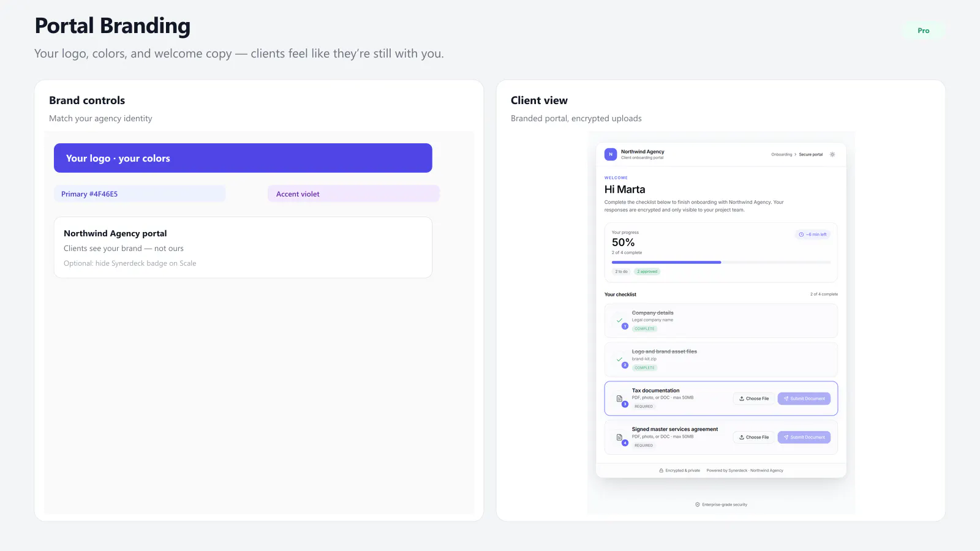Click 'Client onboarding portal' subtitle in header

click(x=642, y=158)
